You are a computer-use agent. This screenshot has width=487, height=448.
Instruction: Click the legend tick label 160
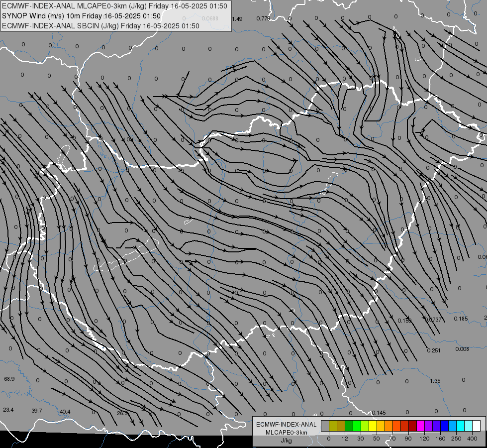[440, 439]
